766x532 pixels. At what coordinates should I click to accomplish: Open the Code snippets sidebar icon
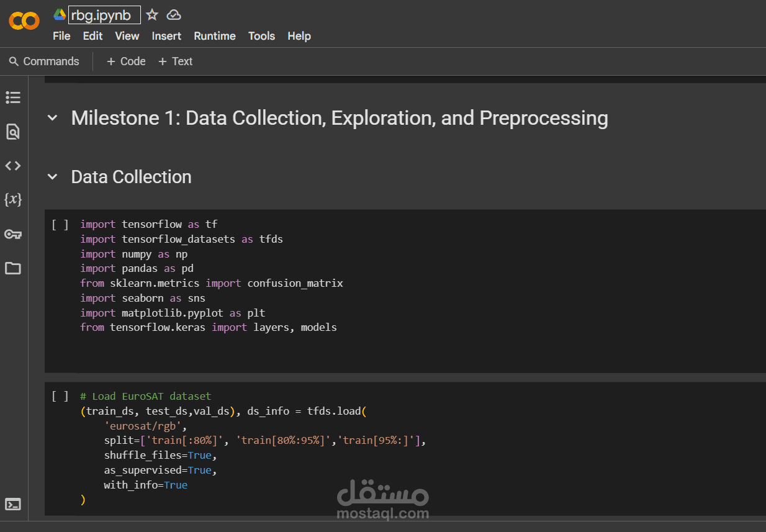tap(13, 166)
